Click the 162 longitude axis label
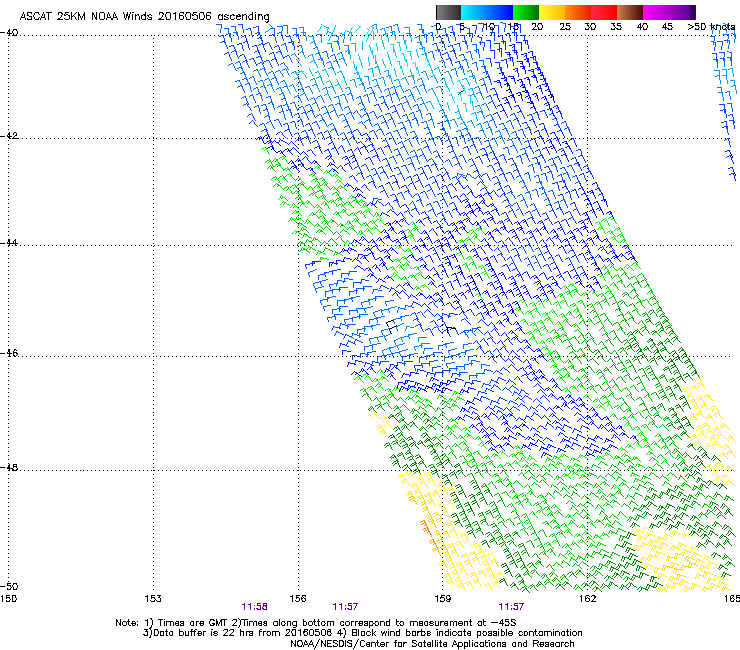The image size is (740, 650). point(587,599)
